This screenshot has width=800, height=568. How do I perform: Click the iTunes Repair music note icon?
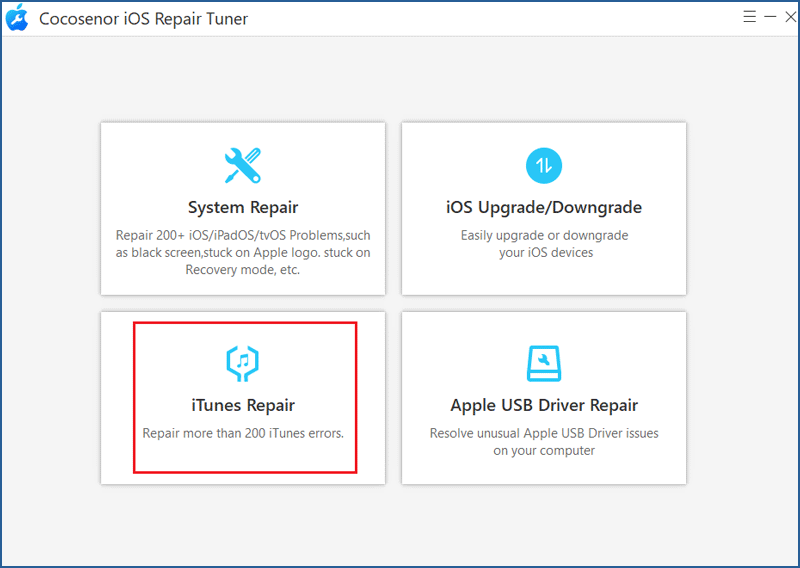click(243, 363)
